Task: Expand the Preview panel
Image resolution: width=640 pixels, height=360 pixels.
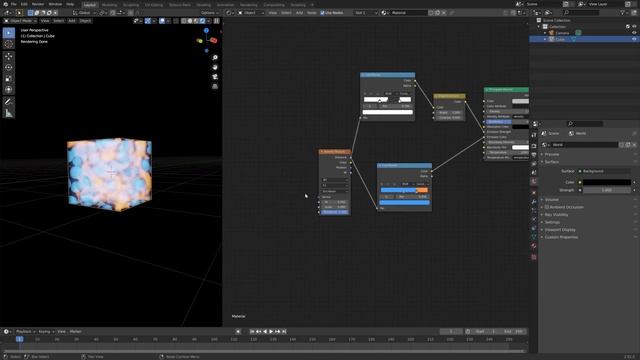Action: point(551,155)
